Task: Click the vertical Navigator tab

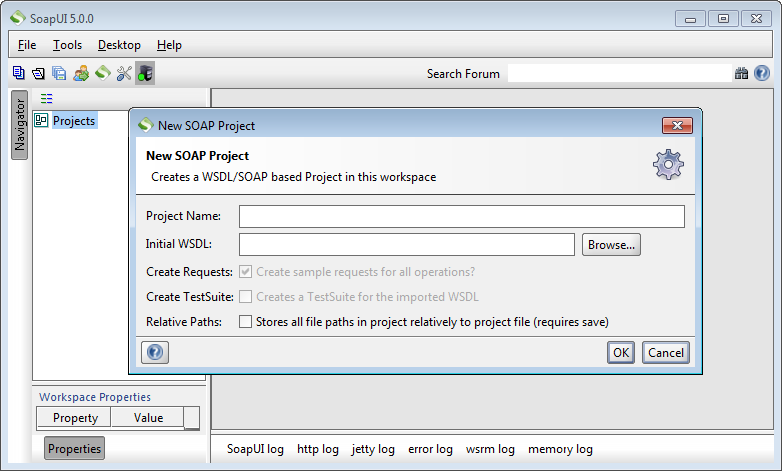Action: 19,125
